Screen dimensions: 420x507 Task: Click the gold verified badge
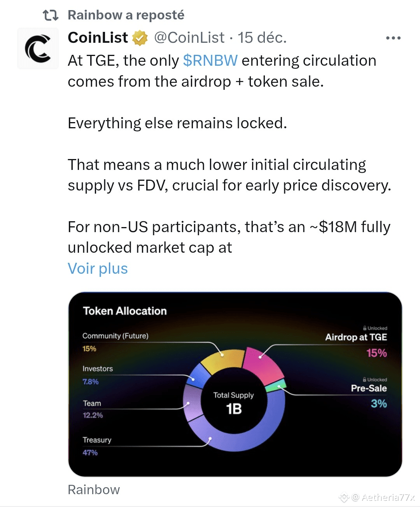tap(140, 38)
